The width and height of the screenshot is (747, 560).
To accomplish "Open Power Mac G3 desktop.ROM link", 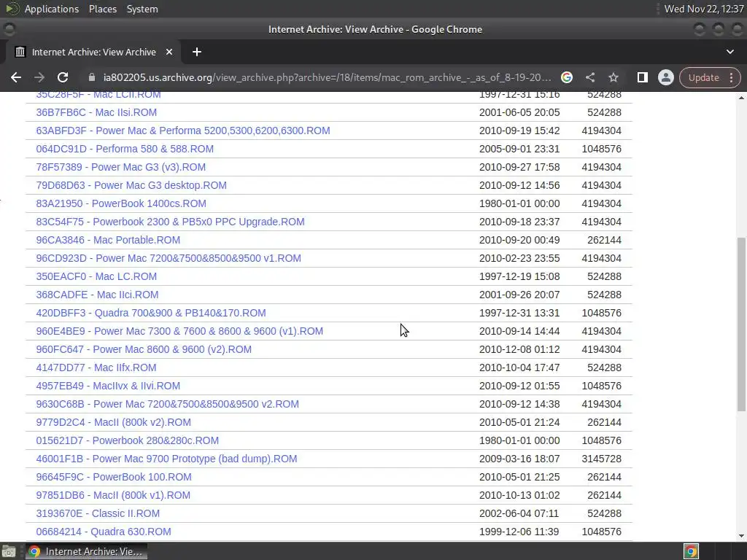I will point(131,185).
